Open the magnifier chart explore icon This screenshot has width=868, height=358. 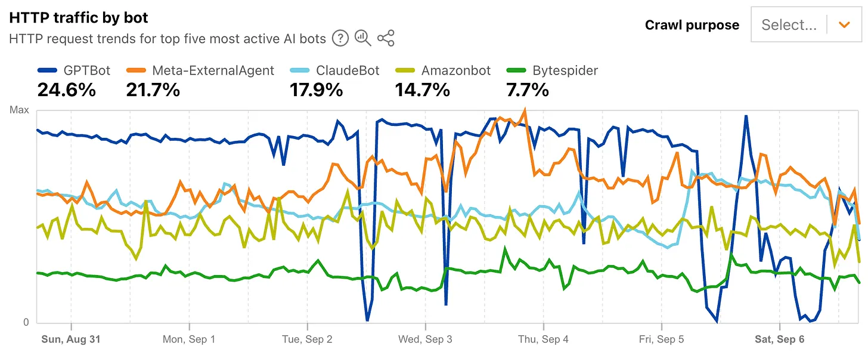click(x=362, y=39)
